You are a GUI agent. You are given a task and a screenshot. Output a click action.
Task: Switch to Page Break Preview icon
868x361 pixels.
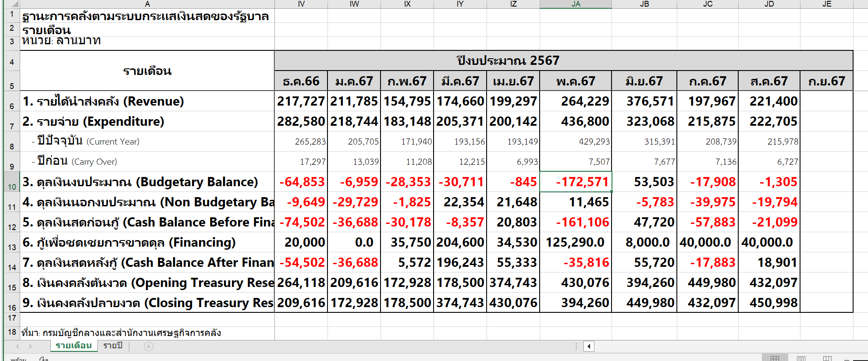point(827,359)
